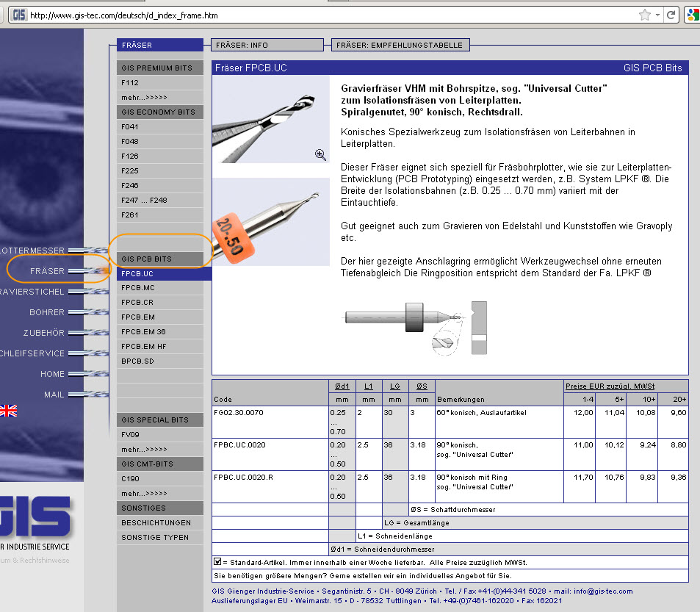
Task: Click the Ød1 column header
Action: 342,386
